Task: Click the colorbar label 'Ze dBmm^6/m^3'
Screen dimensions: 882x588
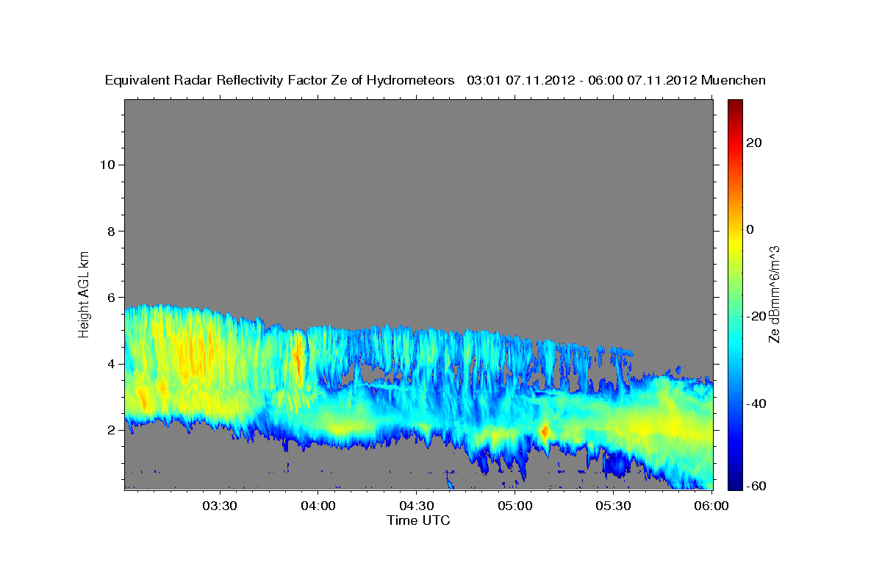Action: tap(774, 294)
